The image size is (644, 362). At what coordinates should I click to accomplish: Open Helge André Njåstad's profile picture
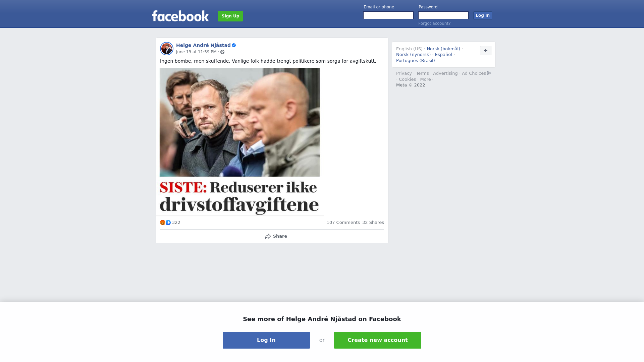point(167,49)
